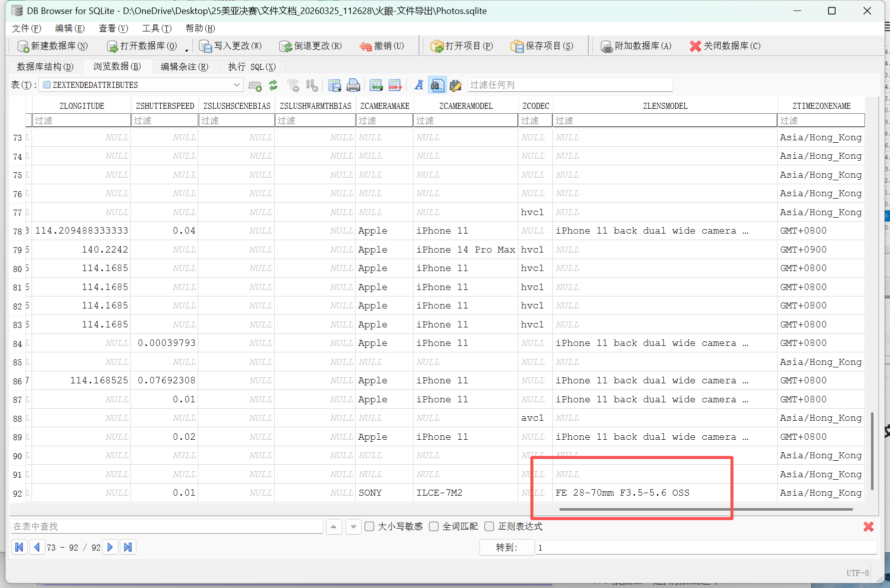Click the find and replace icon
The height and width of the screenshot is (588, 890).
pos(455,85)
